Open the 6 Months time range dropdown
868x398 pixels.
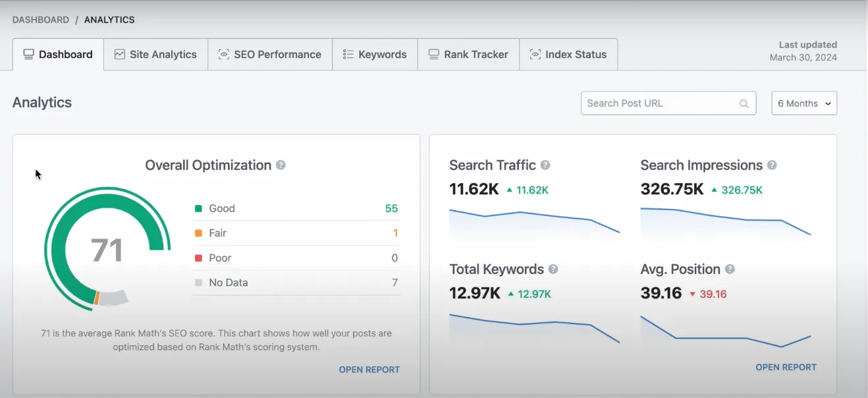point(803,103)
